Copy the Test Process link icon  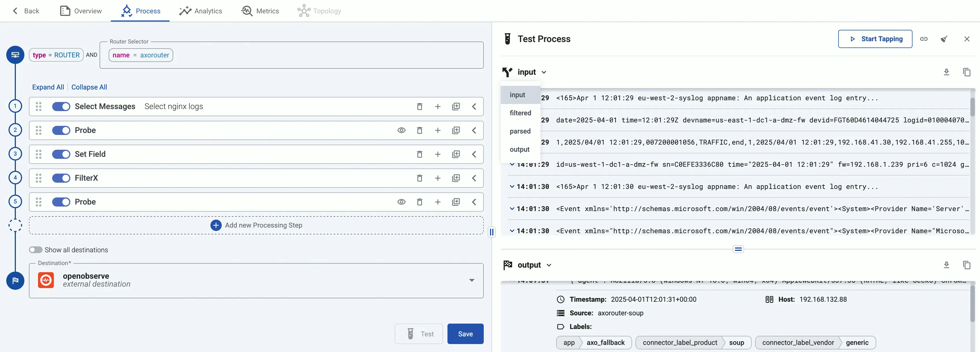tap(924, 39)
